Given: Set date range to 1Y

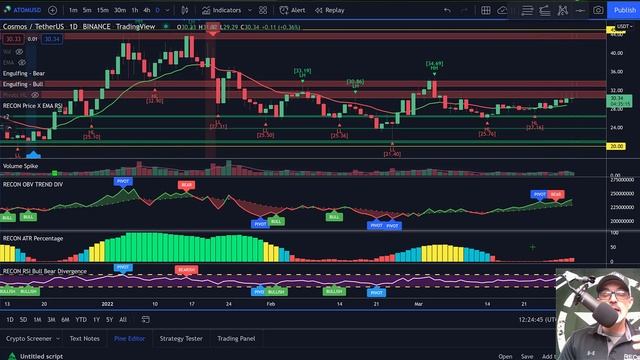Looking at the screenshot, I should pyautogui.click(x=96, y=320).
